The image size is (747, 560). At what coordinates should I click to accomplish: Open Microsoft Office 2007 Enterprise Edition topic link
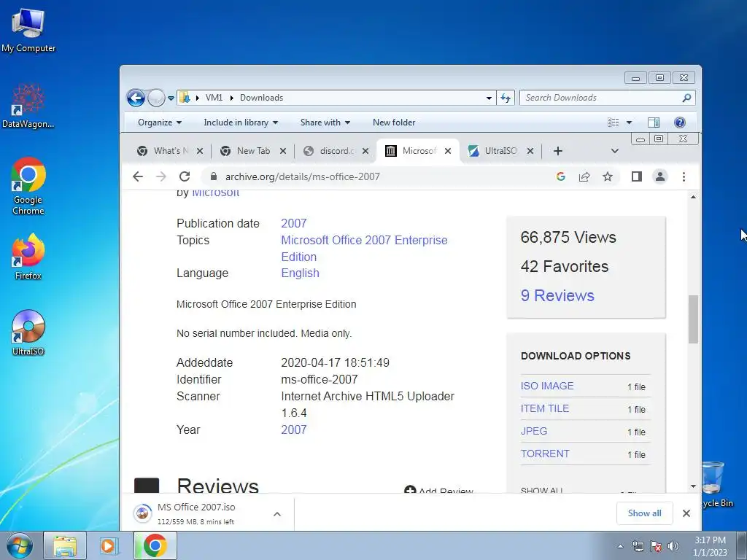tap(364, 249)
